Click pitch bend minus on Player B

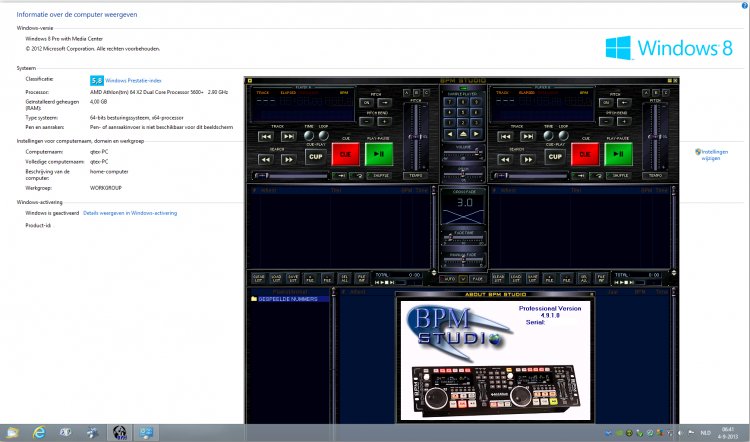[606, 122]
